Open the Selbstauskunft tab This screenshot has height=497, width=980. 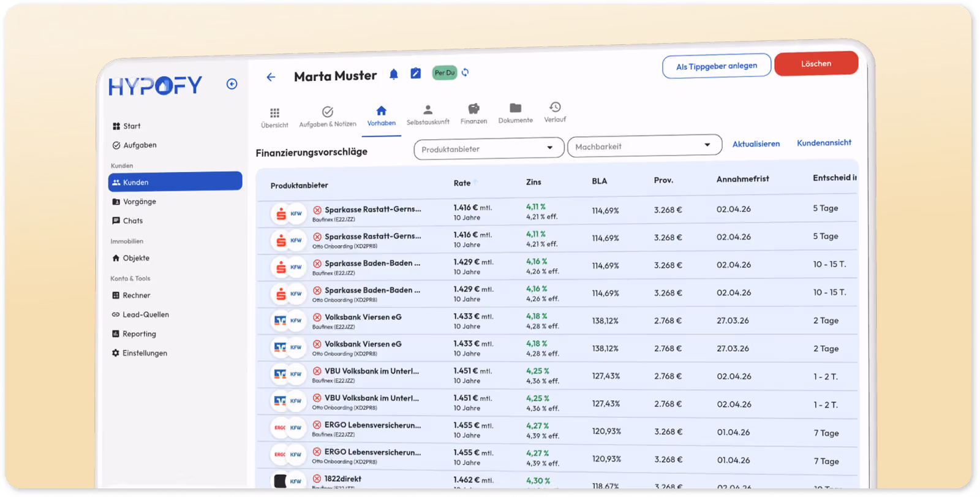428,115
